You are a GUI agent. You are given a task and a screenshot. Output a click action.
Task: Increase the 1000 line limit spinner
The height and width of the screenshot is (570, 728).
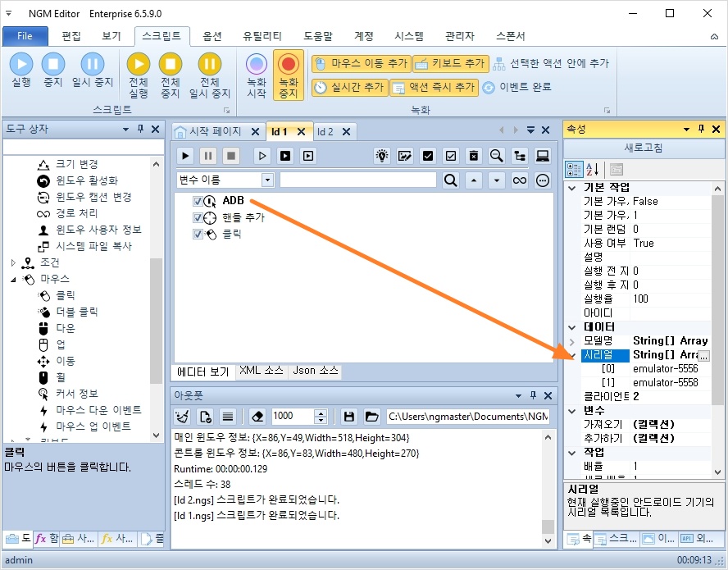tap(321, 413)
